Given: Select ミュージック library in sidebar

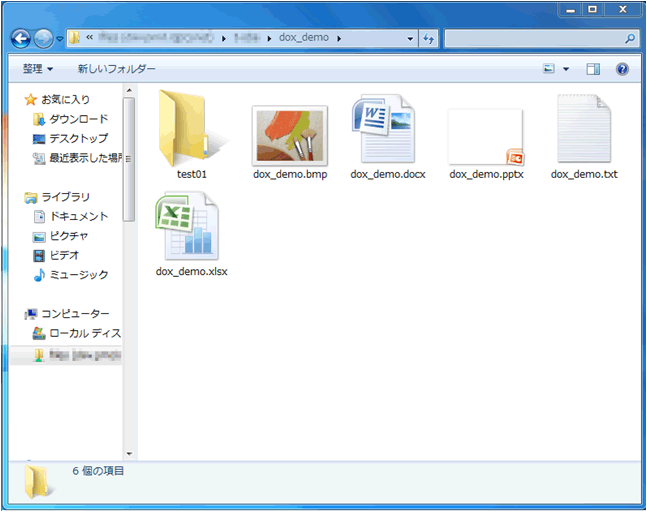Looking at the screenshot, I should [78, 275].
